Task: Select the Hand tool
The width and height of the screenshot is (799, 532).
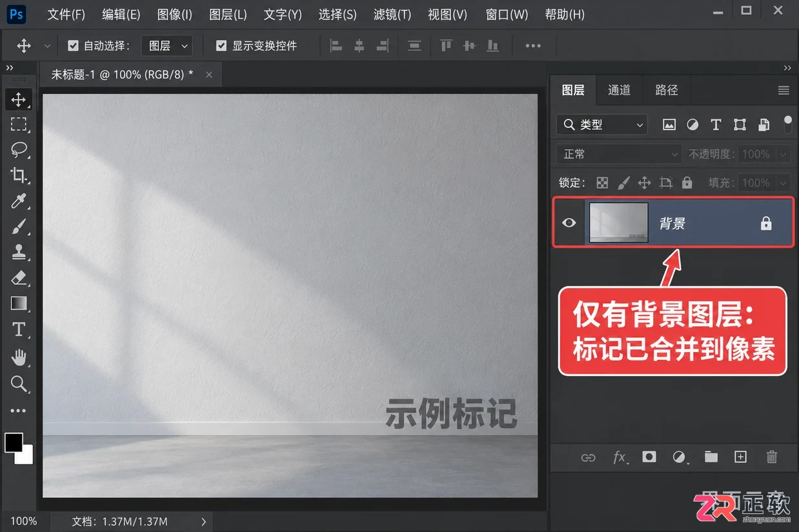Action: (19, 357)
